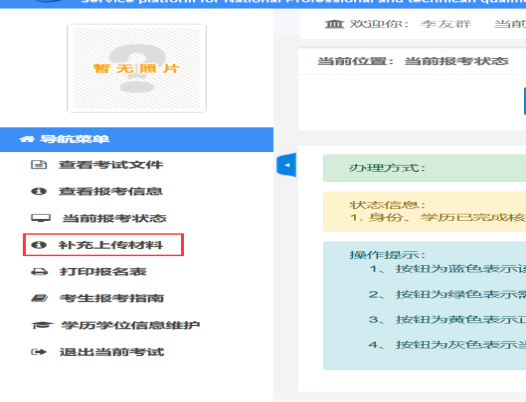Click 退出当前考试 to exit exam
Image resolution: width=526 pixels, height=402 pixels.
coord(112,352)
